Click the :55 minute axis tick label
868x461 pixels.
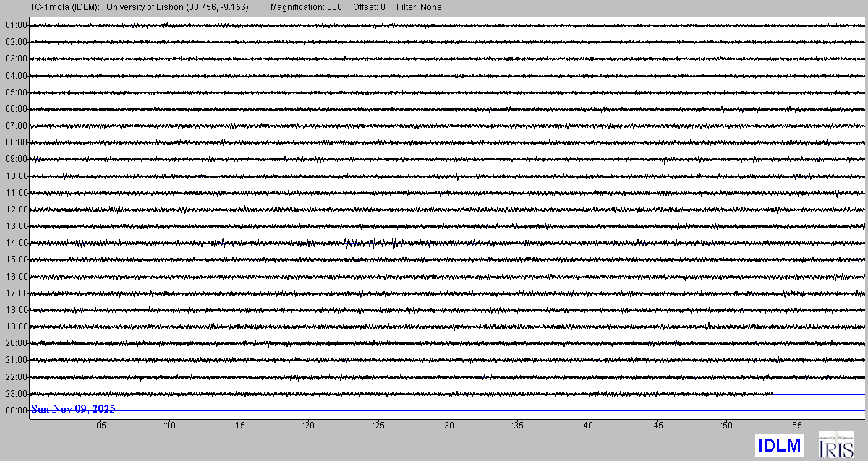point(796,426)
